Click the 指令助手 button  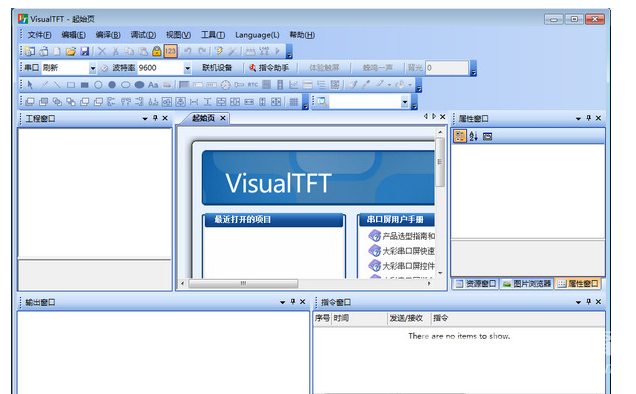(269, 68)
